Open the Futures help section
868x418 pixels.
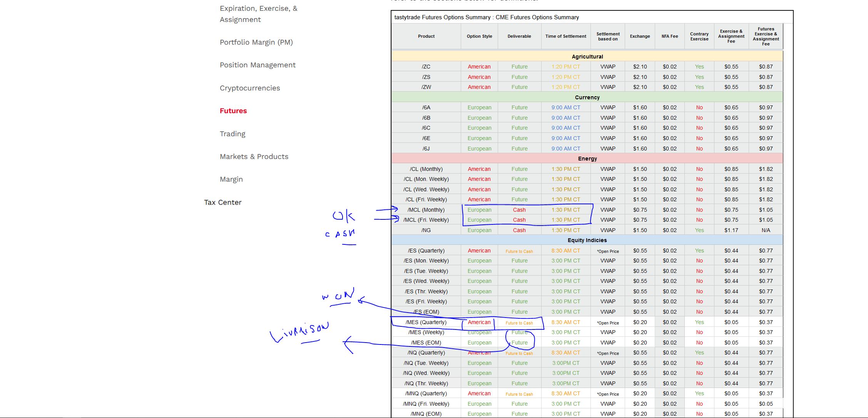(x=233, y=111)
